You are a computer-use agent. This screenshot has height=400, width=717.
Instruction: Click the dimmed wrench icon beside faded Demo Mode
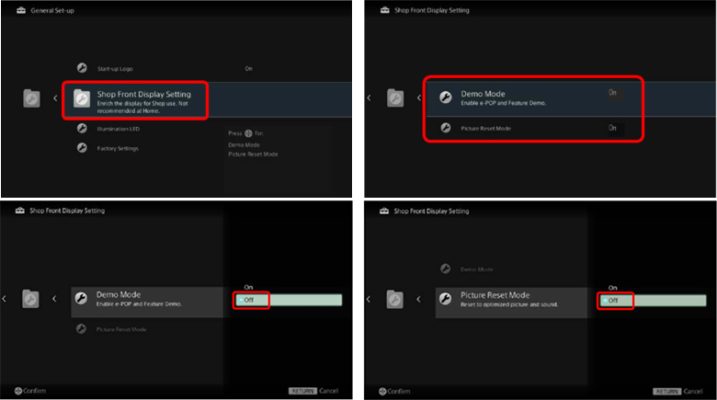445,269
